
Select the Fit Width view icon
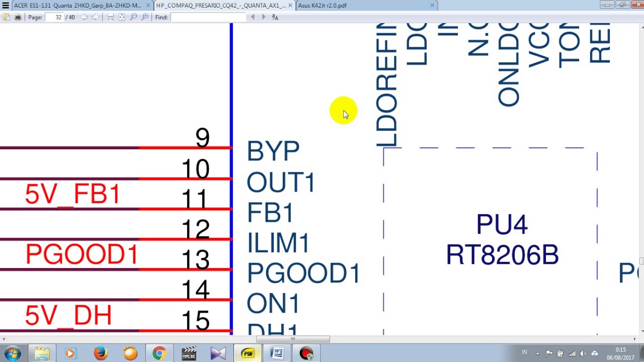pyautogui.click(x=110, y=17)
